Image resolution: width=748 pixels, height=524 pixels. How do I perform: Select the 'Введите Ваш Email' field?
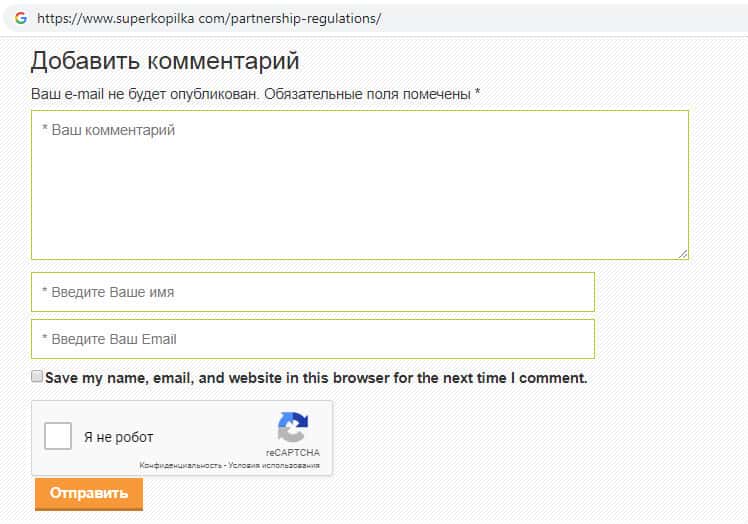tap(312, 339)
